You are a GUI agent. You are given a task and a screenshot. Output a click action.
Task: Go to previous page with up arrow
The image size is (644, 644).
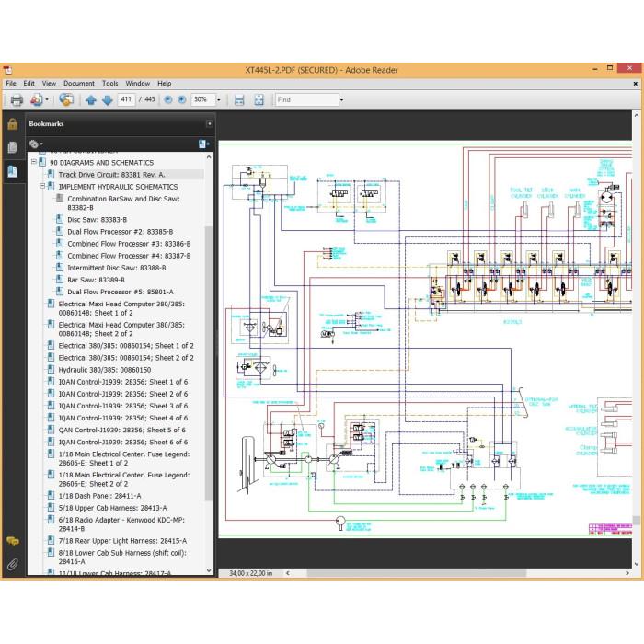[x=91, y=99]
